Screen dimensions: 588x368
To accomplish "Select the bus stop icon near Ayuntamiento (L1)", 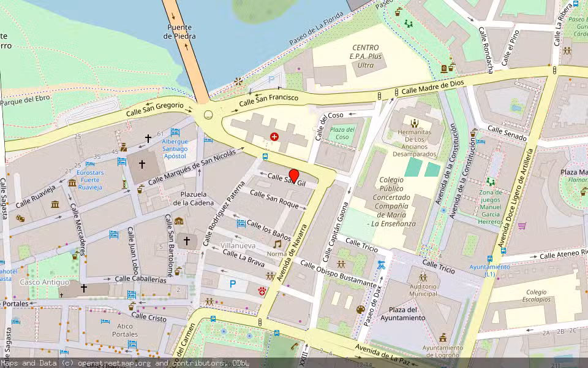I will pos(489,259).
